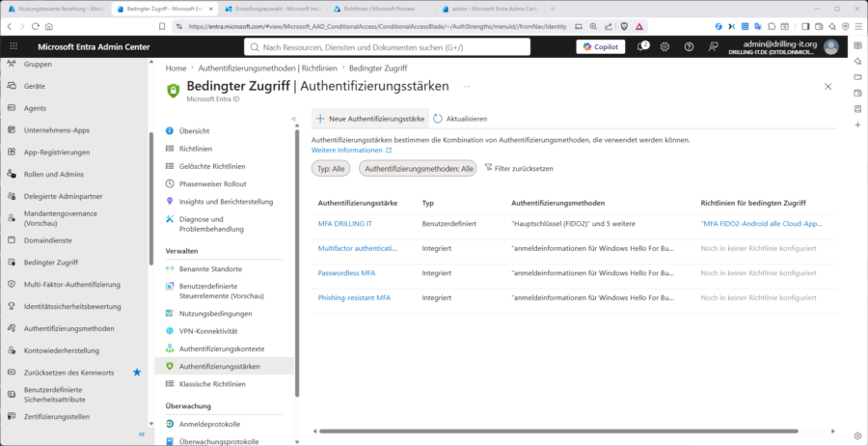This screenshot has height=446, width=868.
Task: Open Anmeldeprotokolle under Überwachung
Action: (210, 425)
